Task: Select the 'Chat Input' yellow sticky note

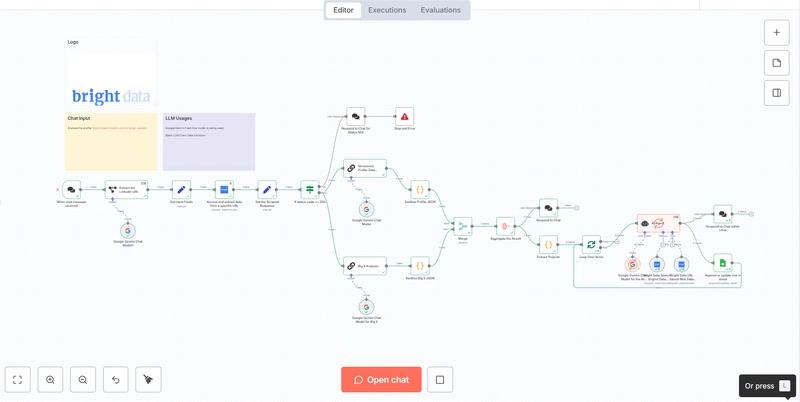Action: [x=111, y=142]
